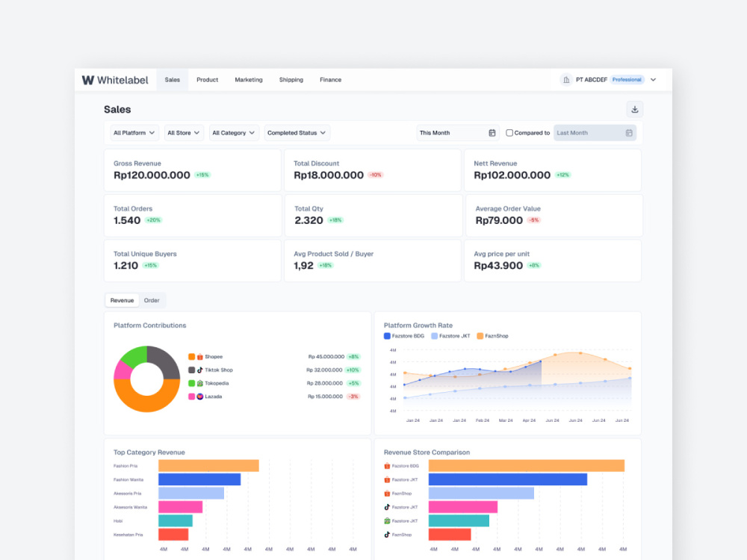Click the Avg price per unit card
The image size is (747, 560).
click(553, 261)
